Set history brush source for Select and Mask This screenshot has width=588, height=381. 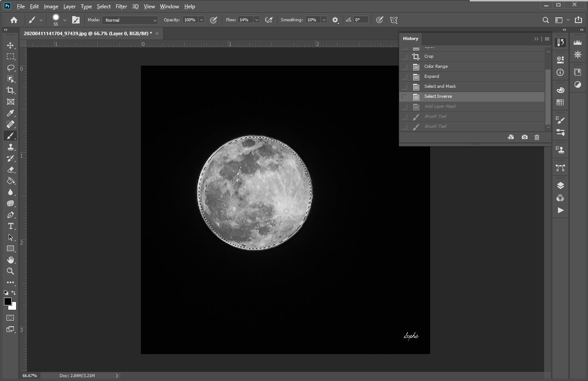point(404,86)
